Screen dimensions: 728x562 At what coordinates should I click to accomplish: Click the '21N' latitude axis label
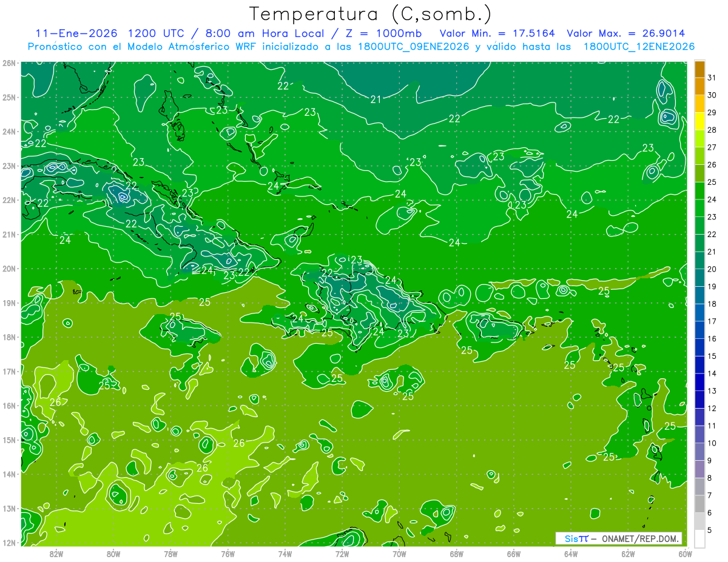8,234
